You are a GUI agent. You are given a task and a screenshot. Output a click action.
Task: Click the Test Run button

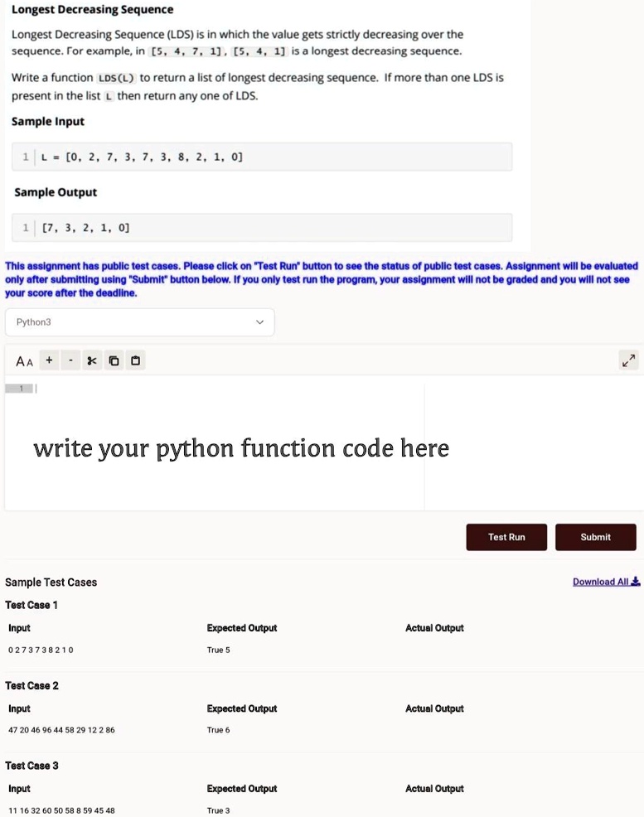click(x=506, y=537)
